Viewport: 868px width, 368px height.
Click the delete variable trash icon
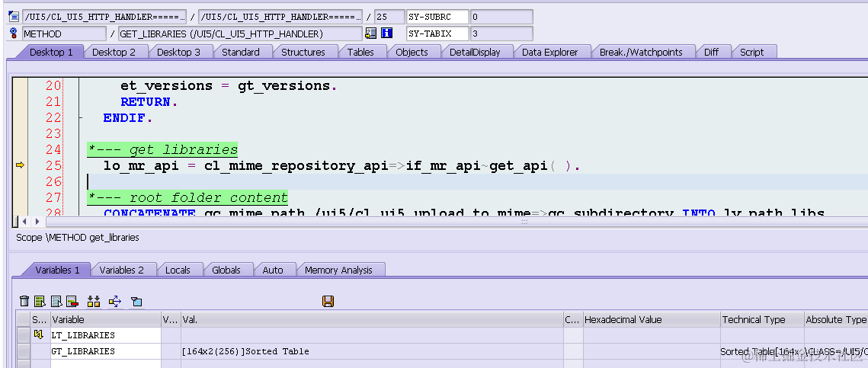[x=24, y=302]
